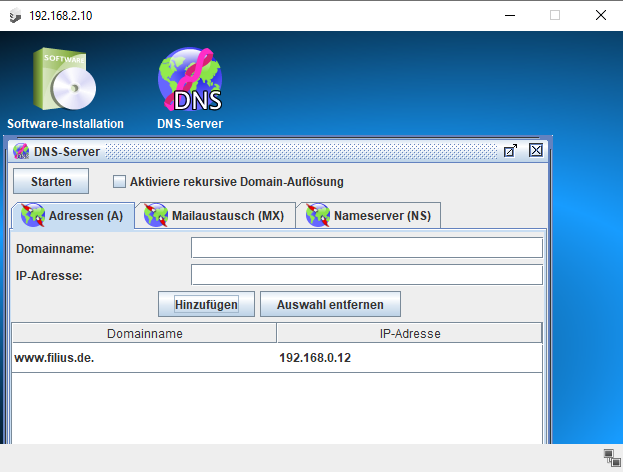Click the DNS-Server window title icon
This screenshot has height=472, width=623.
[x=21, y=151]
